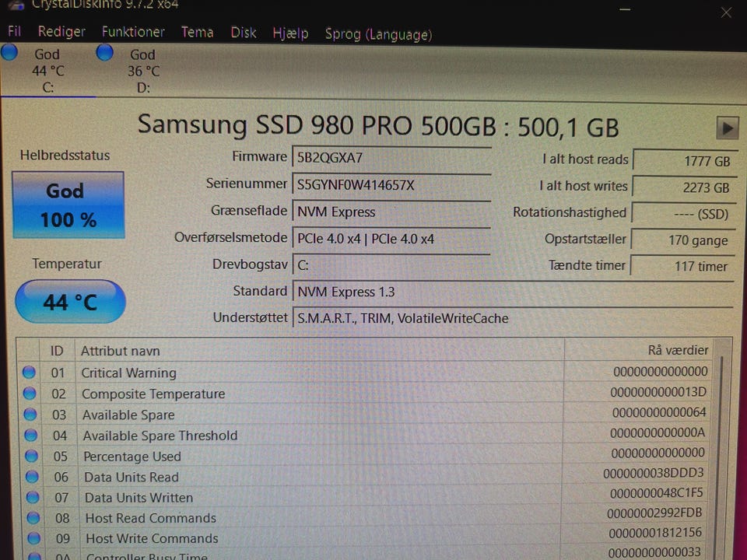Select the Data Units Written attribute name
The image size is (747, 560).
tap(139, 498)
